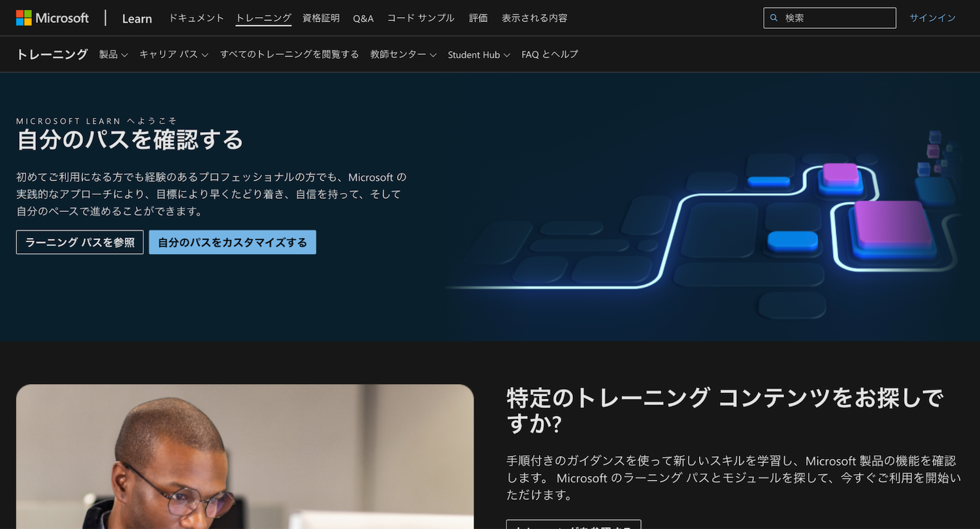Click 自分のパスをカスタマイズする button
This screenshot has height=529, width=980.
(233, 242)
